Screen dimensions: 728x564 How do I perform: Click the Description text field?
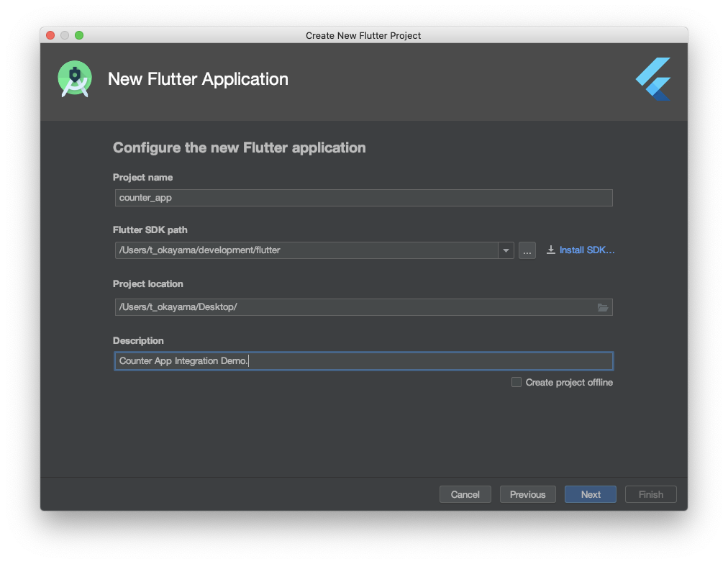point(363,361)
